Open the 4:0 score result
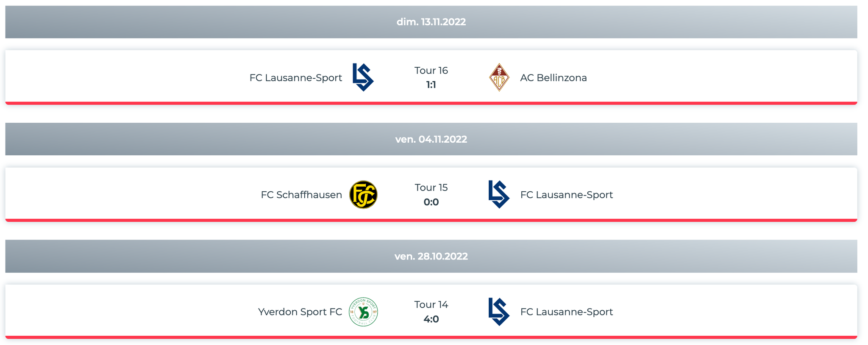The image size is (868, 345). [x=431, y=319]
